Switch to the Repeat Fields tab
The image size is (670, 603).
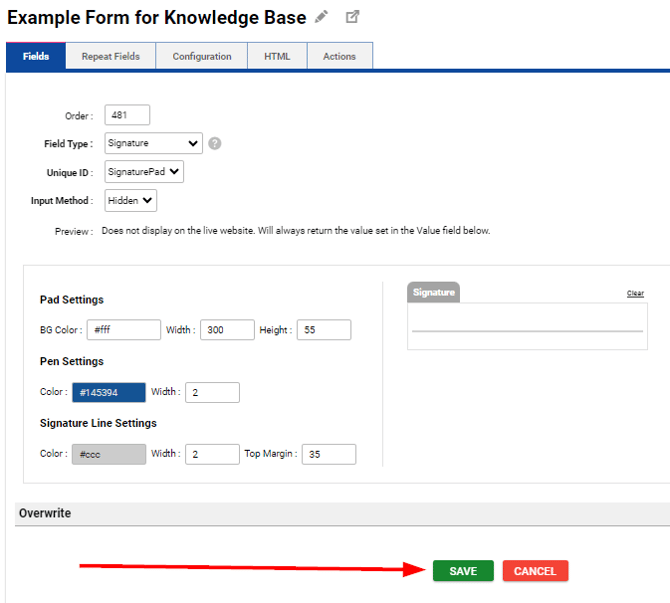click(x=111, y=57)
